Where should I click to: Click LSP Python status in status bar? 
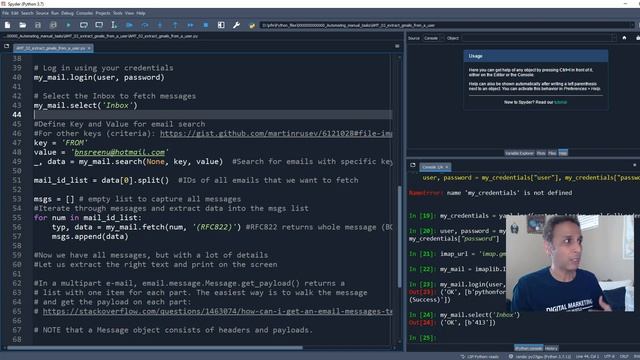(480, 357)
